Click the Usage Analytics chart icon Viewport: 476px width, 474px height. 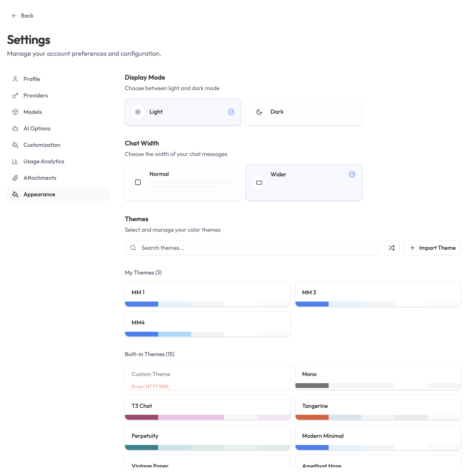15,162
